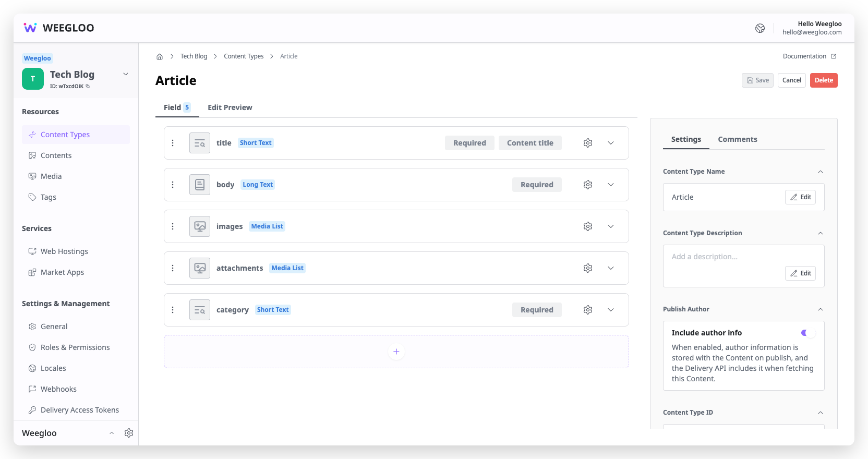
Task: Expand the images field row chevron
Action: coord(611,226)
